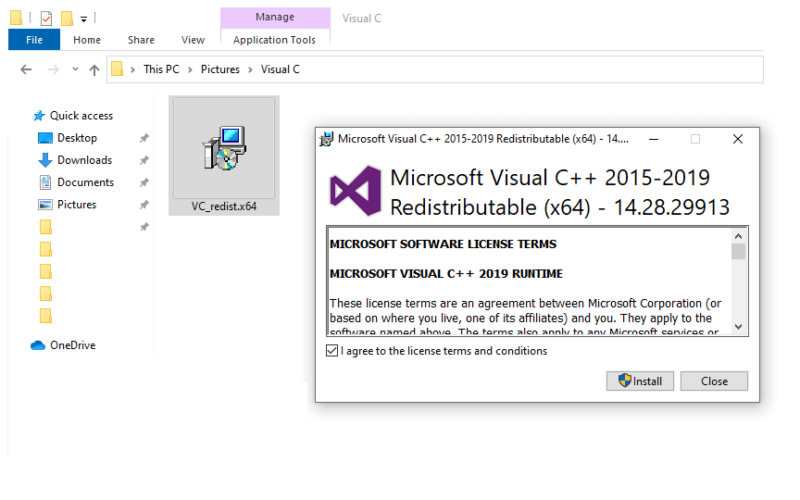This screenshot has width=800, height=500.
Task: Minimize the Visual C++ installer dialog
Action: (654, 139)
